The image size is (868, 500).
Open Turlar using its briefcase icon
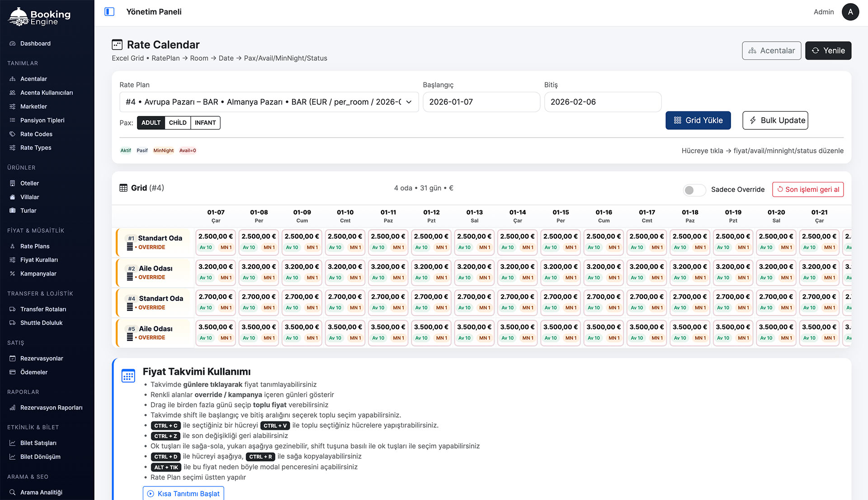(x=12, y=210)
